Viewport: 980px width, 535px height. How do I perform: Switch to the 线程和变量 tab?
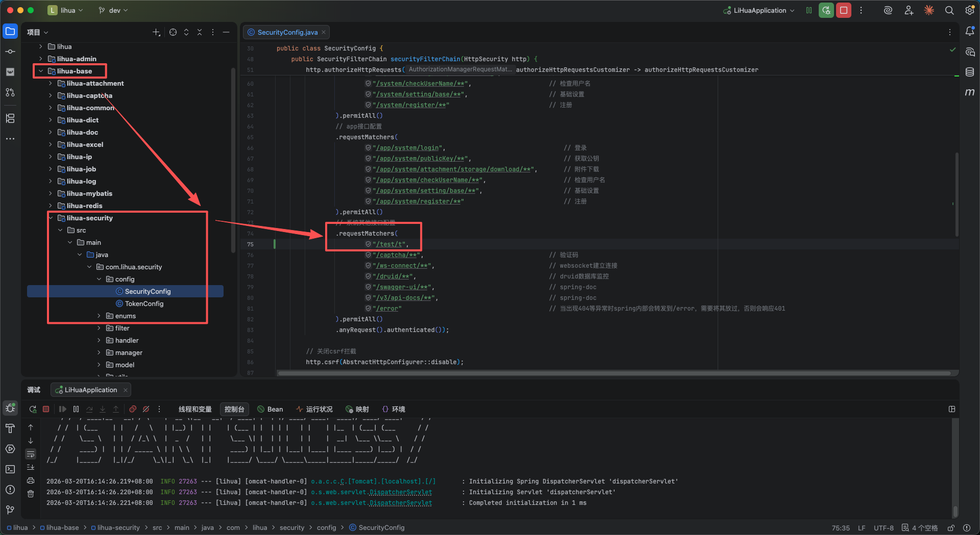[195, 409]
